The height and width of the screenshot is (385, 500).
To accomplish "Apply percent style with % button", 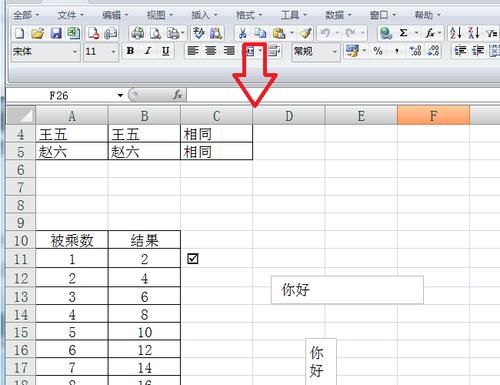I will coord(378,51).
